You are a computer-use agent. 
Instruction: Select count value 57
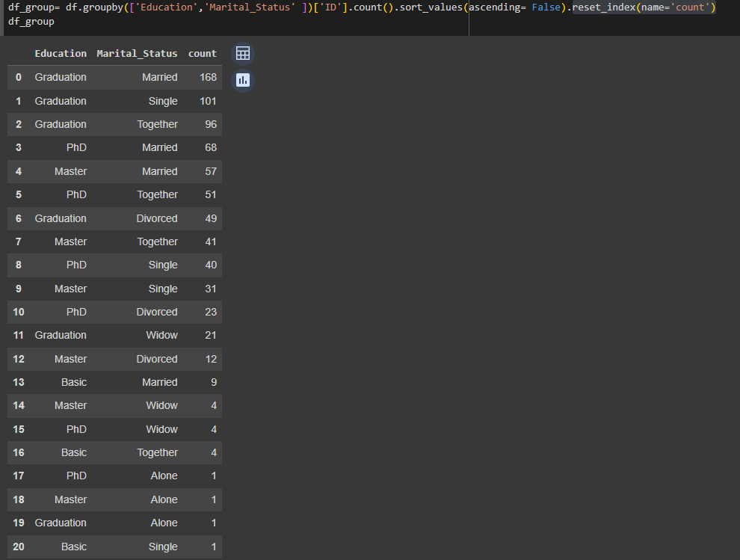211,171
